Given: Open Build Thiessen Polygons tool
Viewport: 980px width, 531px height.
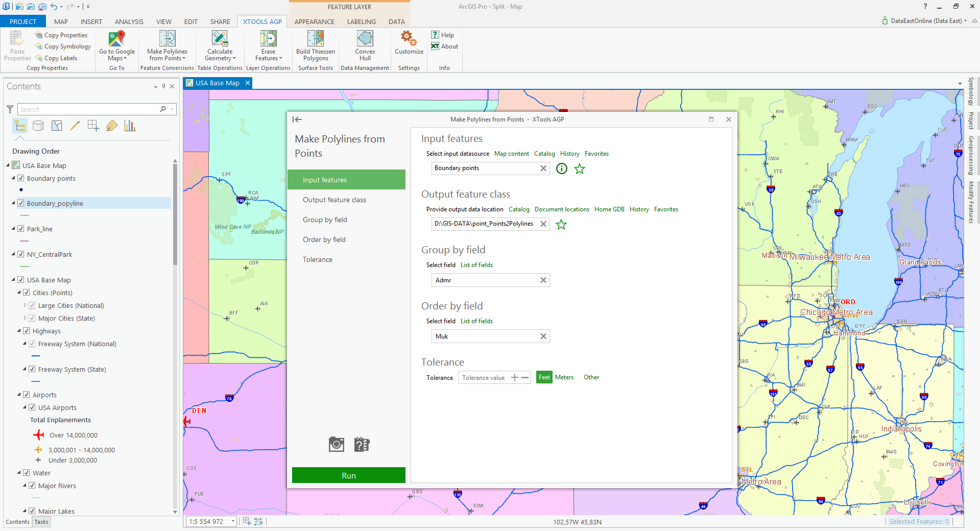Looking at the screenshot, I should click(316, 45).
